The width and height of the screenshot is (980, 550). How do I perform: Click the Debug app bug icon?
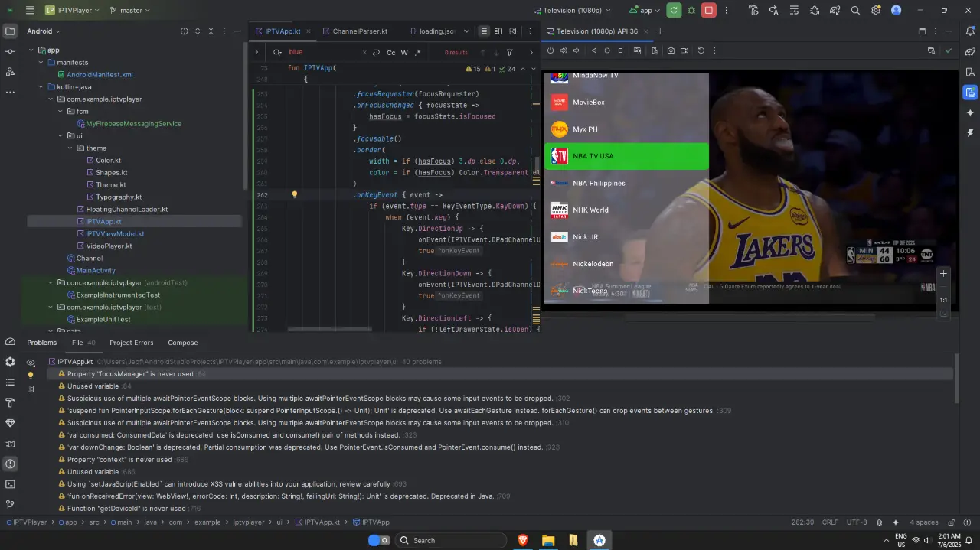tap(691, 10)
